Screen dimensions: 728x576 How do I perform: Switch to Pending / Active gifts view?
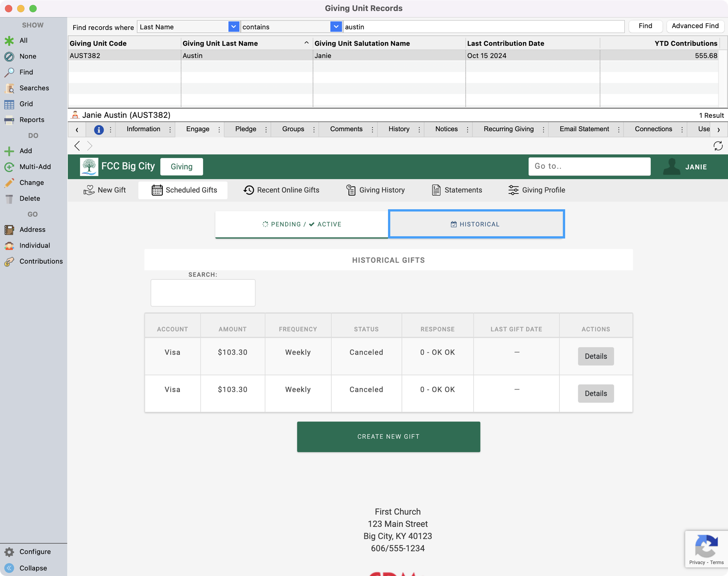coord(302,224)
